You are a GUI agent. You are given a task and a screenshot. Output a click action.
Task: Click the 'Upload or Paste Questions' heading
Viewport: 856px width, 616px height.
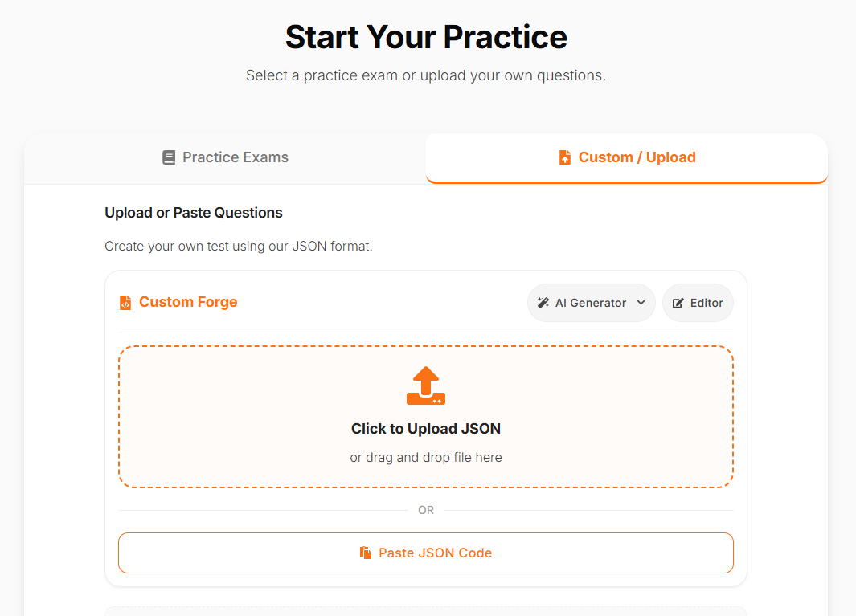pos(193,212)
